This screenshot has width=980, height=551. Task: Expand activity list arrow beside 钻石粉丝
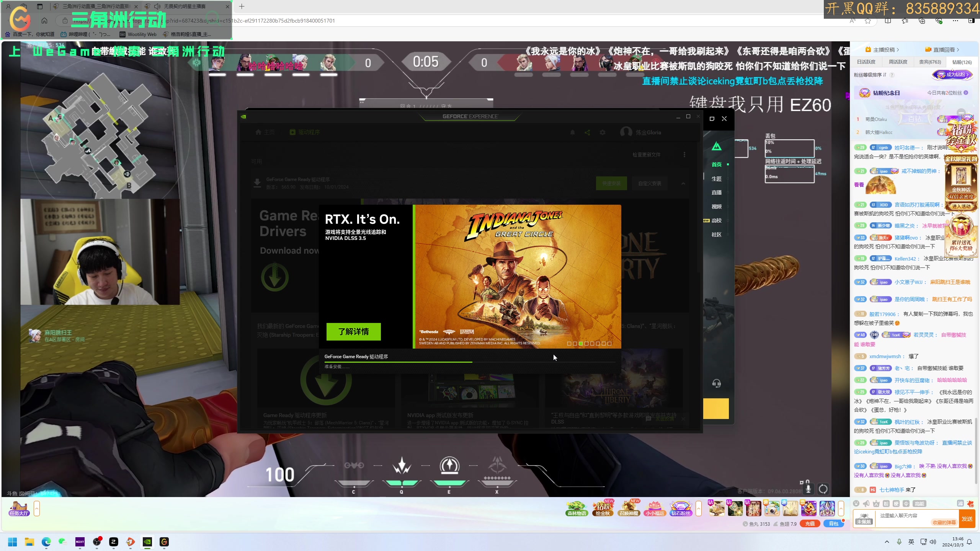pos(699,509)
